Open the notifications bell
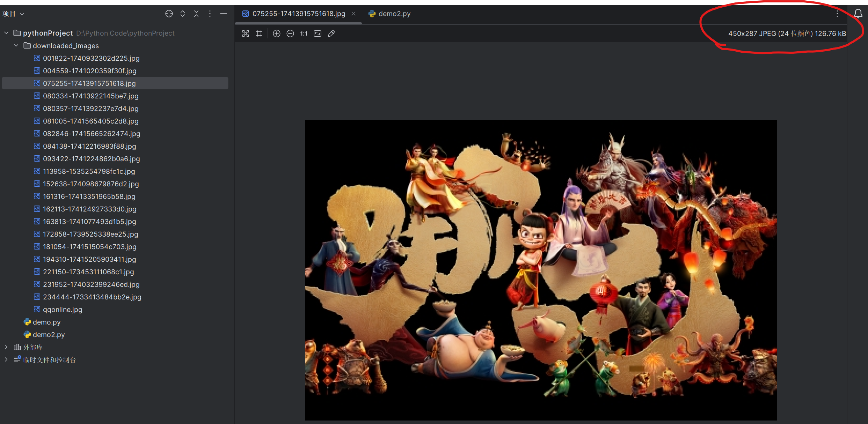Image resolution: width=868 pixels, height=424 pixels. click(x=858, y=14)
